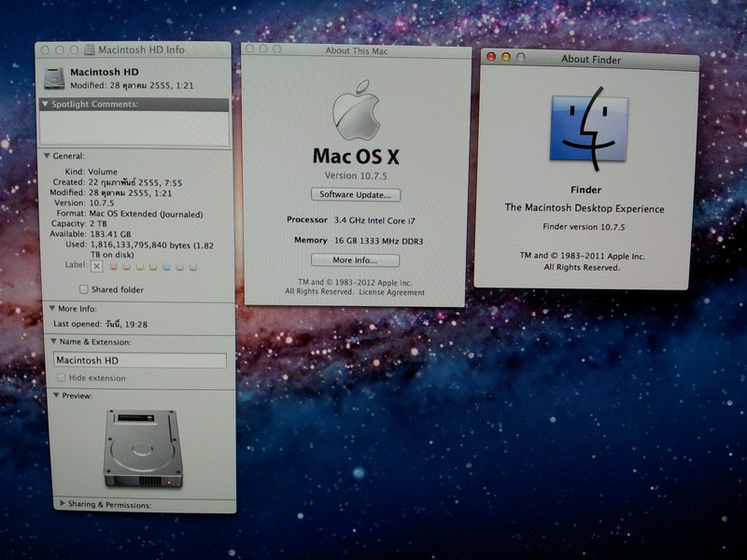Click the zoom button of About Finder
The height and width of the screenshot is (560, 747).
521,57
